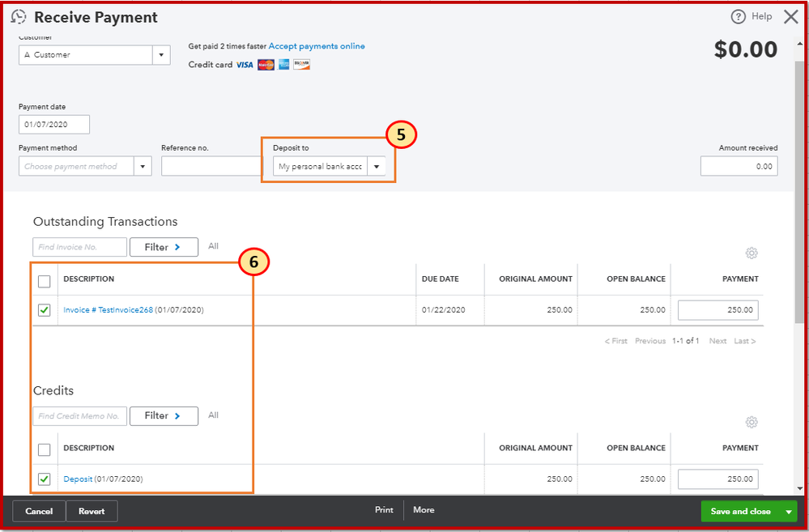Edit the invoice payment amount 250.00 field

(718, 310)
